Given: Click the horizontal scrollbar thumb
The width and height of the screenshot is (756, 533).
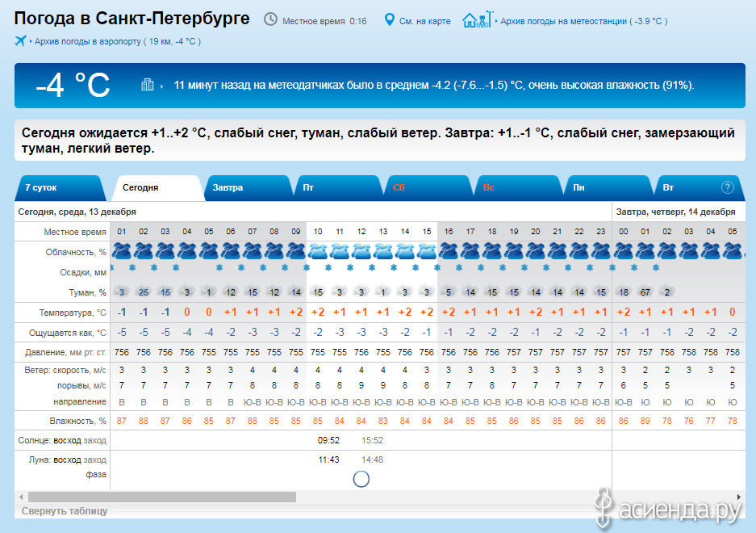Looking at the screenshot, I should point(162,497).
